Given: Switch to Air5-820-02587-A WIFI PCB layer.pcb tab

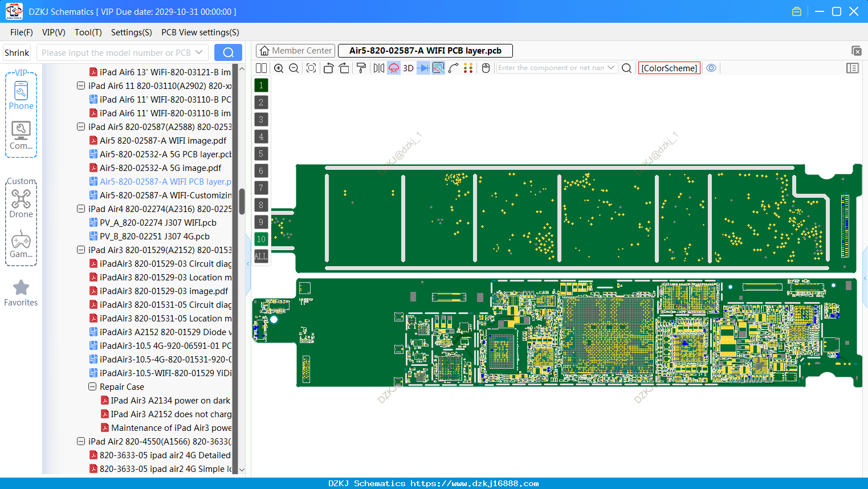Looking at the screenshot, I should point(425,51).
